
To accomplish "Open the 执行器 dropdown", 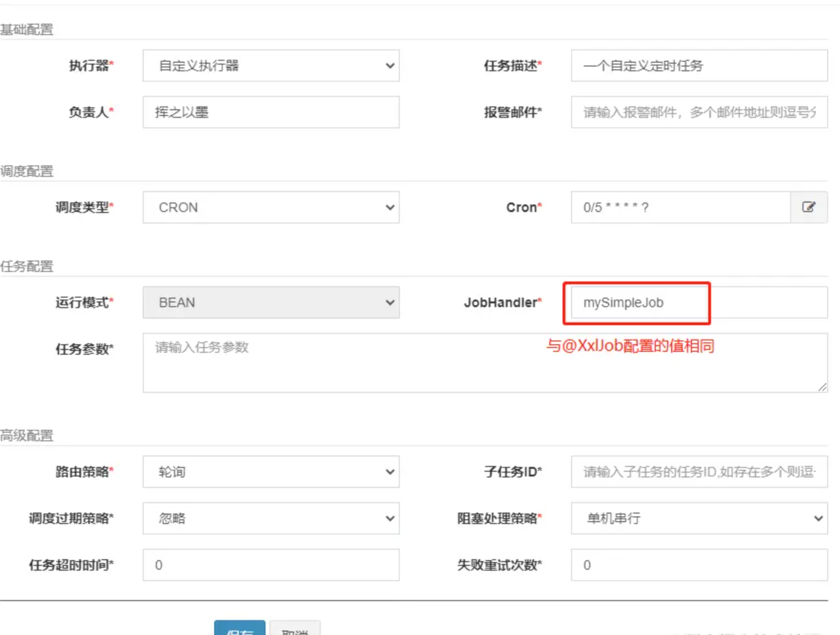I will pos(271,66).
